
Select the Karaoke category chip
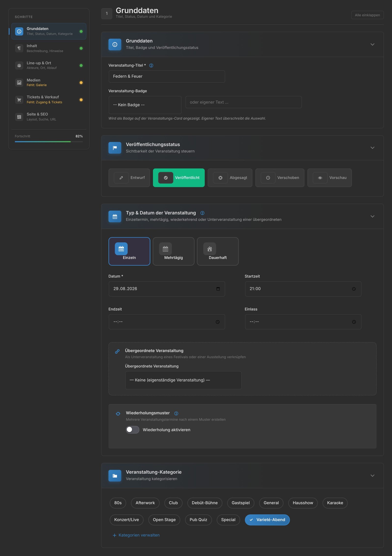point(335,503)
